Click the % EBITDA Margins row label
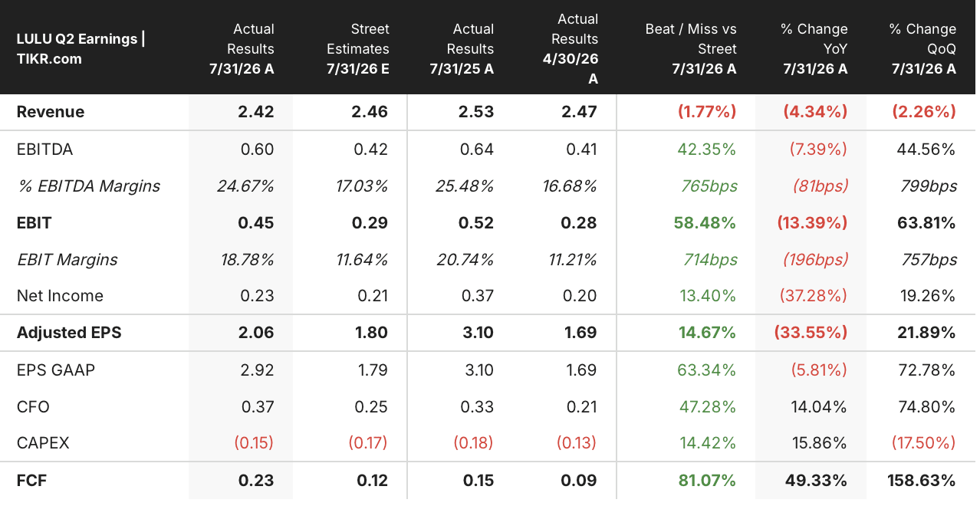Image resolution: width=980 pixels, height=506 pixels. tap(88, 186)
